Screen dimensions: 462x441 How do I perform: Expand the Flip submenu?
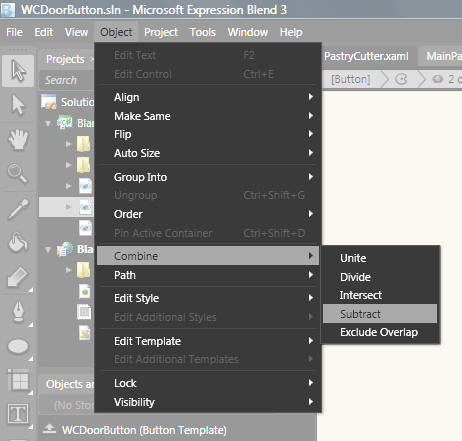[208, 134]
